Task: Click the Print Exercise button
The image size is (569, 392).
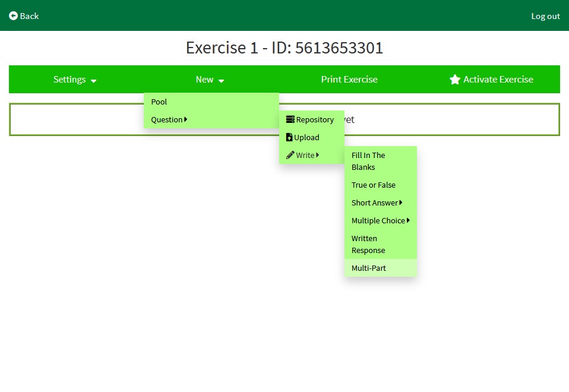Action: (x=349, y=80)
